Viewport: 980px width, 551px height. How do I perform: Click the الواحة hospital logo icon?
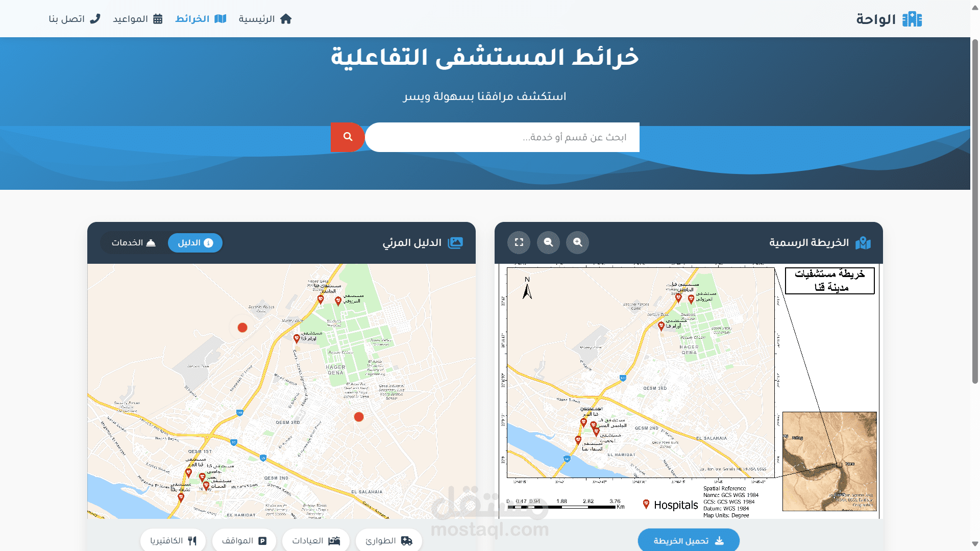pos(912,19)
